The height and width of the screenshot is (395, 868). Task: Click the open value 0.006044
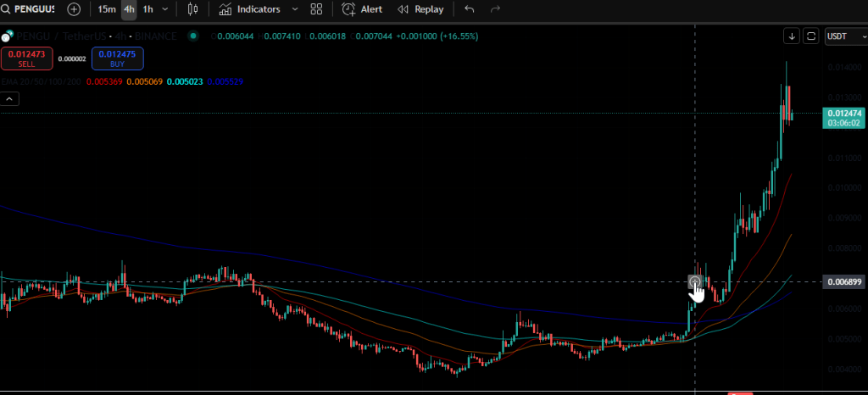click(236, 36)
